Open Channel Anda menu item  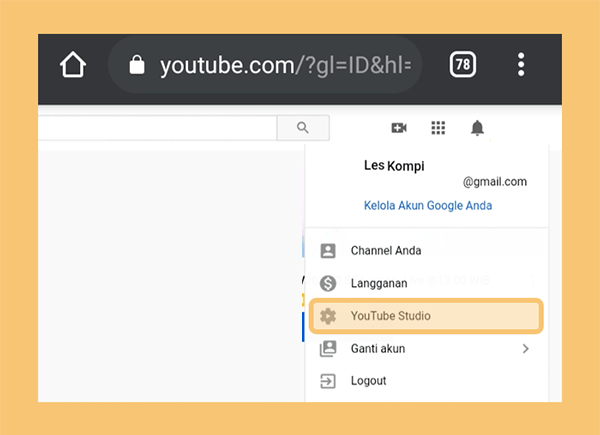click(x=427, y=251)
